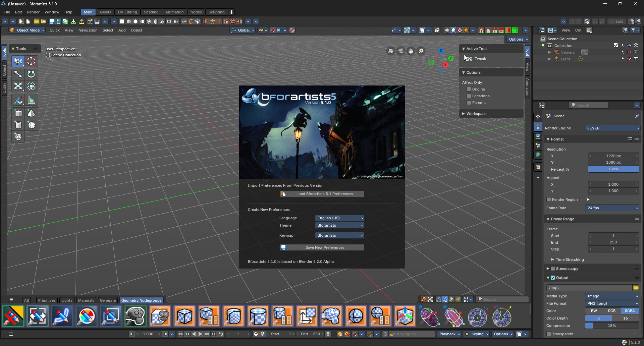Enable the Render Region checkbox
The image size is (644, 346).
(549, 199)
